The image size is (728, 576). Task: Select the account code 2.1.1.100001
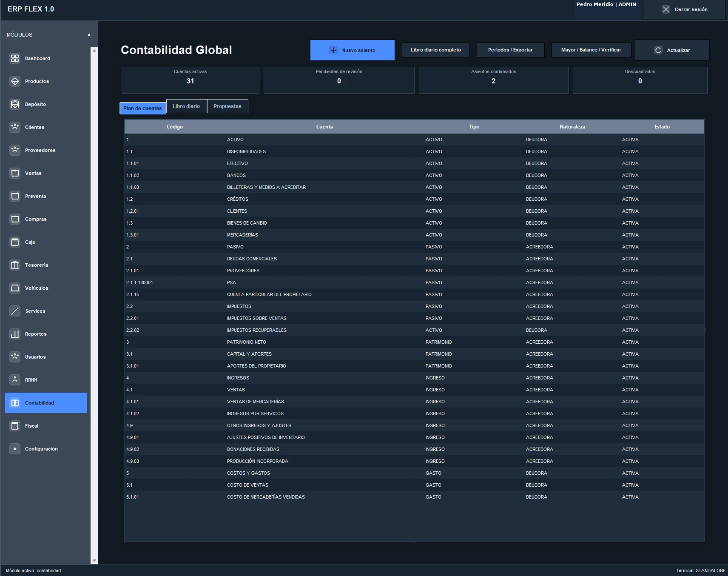pos(139,282)
